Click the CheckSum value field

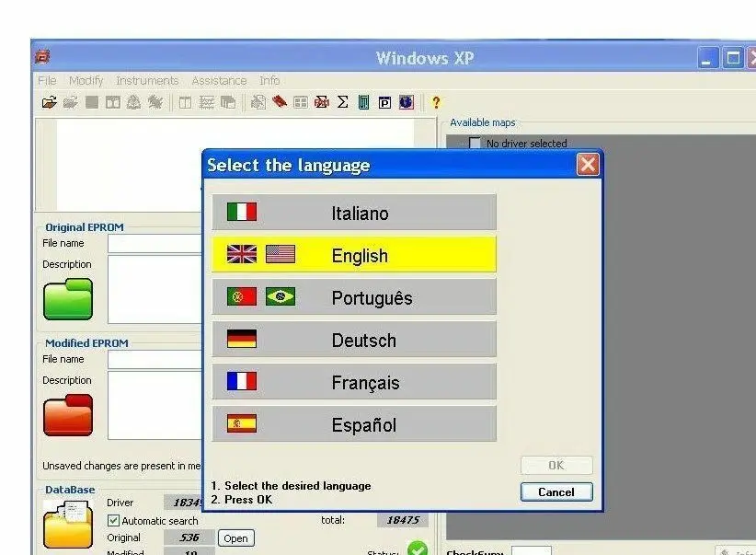tap(531, 550)
